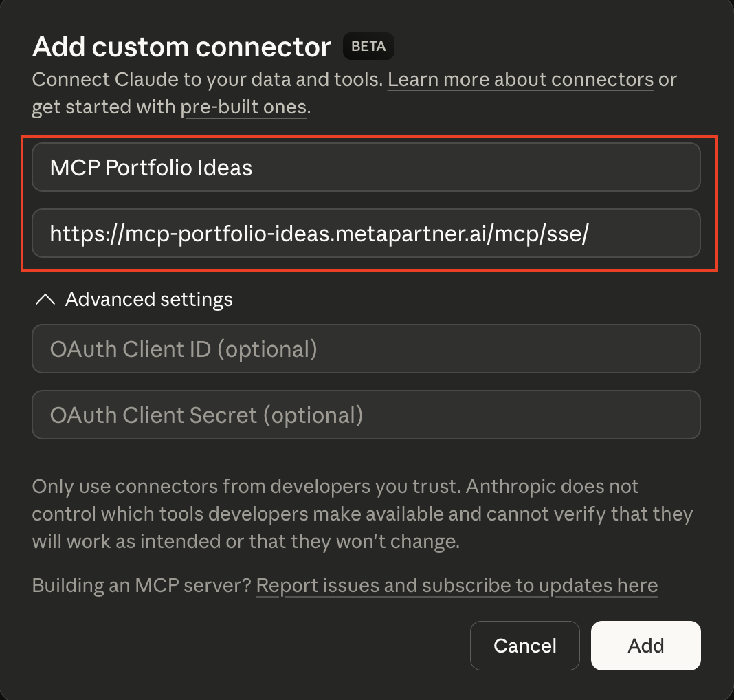734x700 pixels.
Task: Focus the OAuth Client ID field
Action: pos(366,349)
